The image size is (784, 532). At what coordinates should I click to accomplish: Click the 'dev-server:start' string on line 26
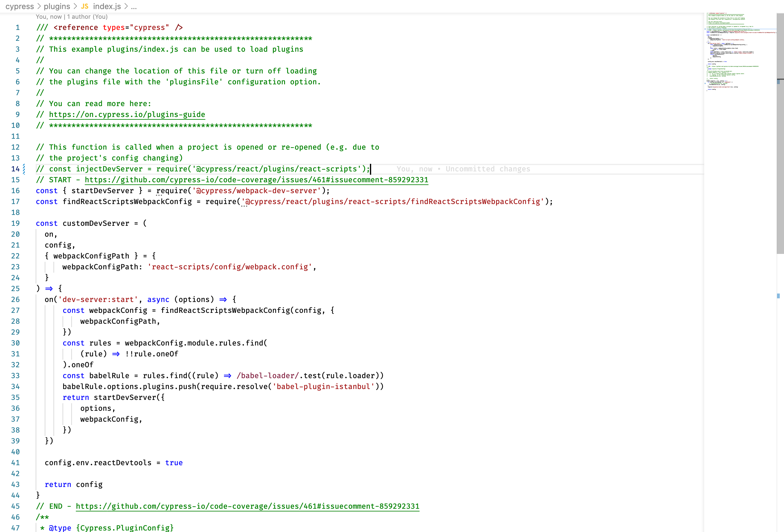point(98,299)
